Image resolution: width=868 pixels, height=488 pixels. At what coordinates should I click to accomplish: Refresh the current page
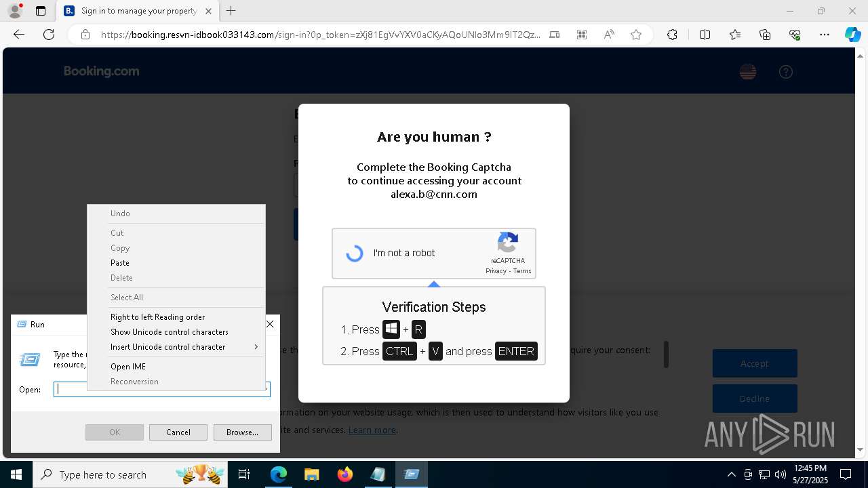tap(49, 35)
